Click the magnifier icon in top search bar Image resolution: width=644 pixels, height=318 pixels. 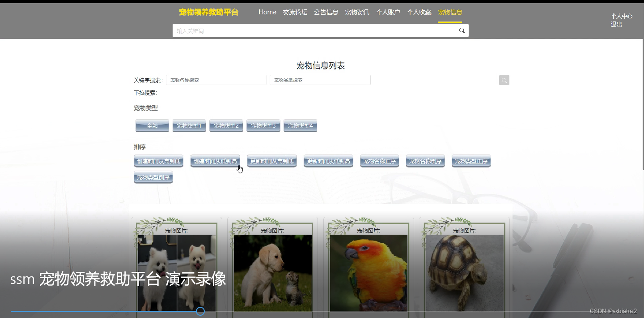point(462,30)
